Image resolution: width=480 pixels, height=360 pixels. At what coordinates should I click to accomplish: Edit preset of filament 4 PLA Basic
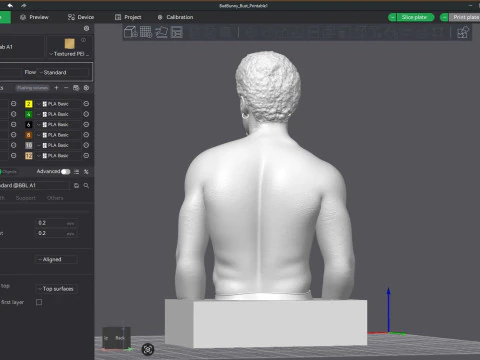click(86, 114)
